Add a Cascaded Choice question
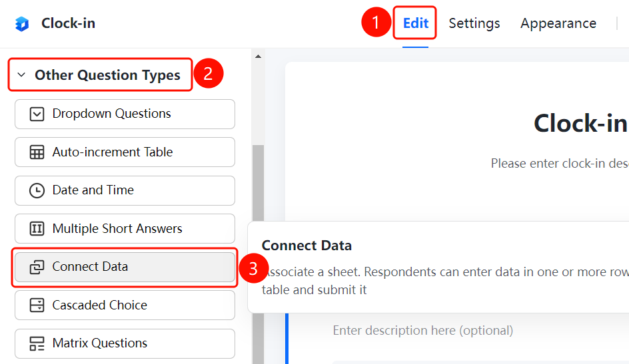Screen dimensions: 629x364 tap(125, 305)
